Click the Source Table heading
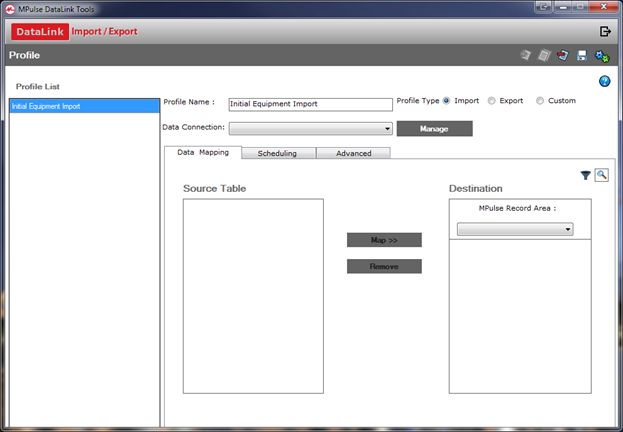The image size is (623, 432). pyautogui.click(x=215, y=188)
